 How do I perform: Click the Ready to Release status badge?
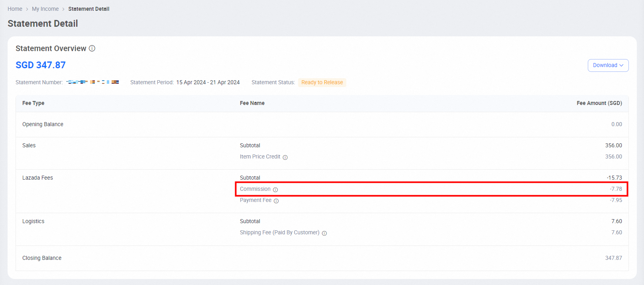click(322, 82)
